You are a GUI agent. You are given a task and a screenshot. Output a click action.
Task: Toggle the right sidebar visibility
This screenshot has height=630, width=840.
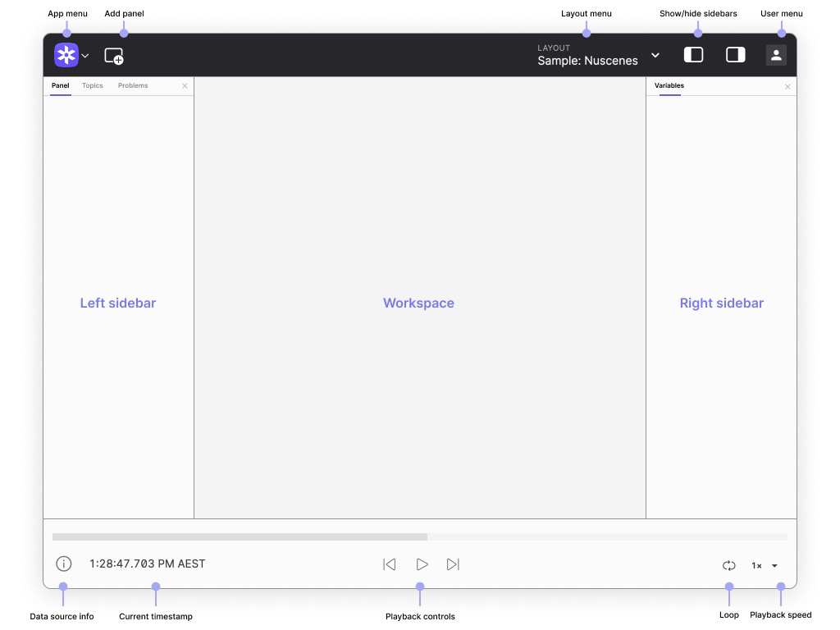coord(736,55)
